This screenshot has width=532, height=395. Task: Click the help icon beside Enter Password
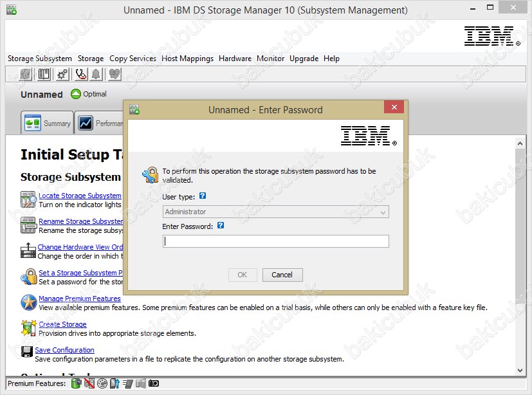point(221,225)
